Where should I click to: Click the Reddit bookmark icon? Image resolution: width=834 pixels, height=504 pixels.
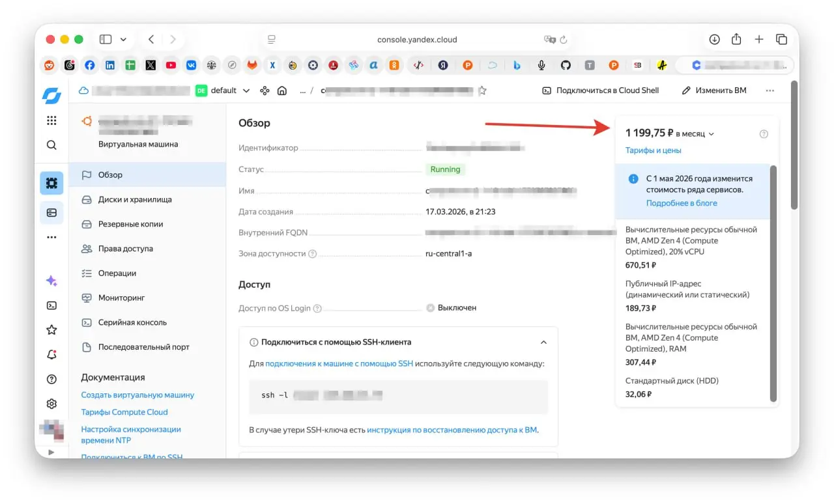49,65
